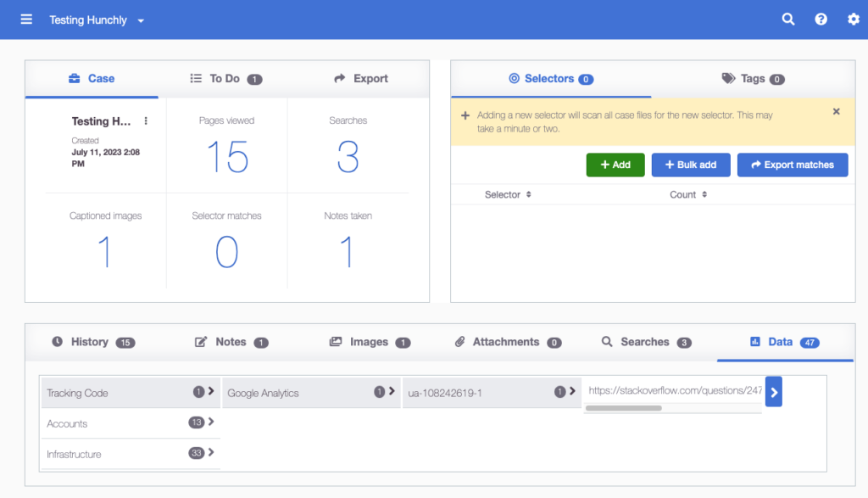This screenshot has height=498, width=868.
Task: Sort by the Count column
Action: [x=688, y=194]
